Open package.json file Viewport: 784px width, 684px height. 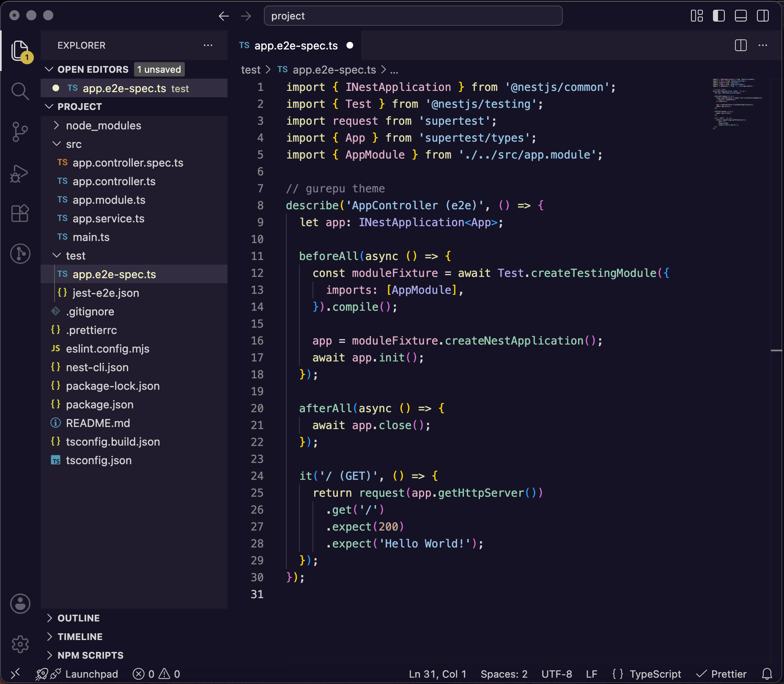point(134,405)
